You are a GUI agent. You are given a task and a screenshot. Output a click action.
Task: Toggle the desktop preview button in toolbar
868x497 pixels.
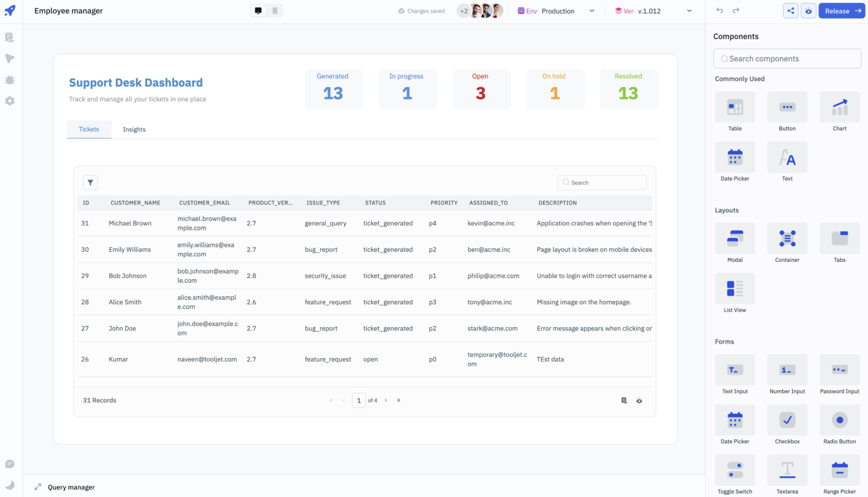point(258,11)
